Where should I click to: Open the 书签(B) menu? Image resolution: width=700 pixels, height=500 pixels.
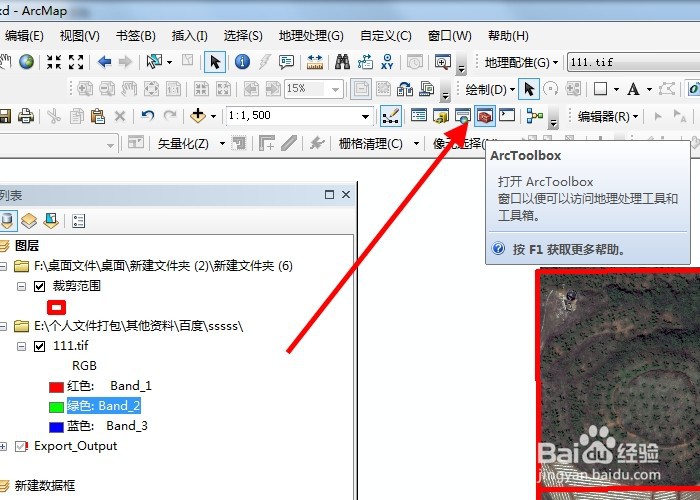click(x=135, y=36)
